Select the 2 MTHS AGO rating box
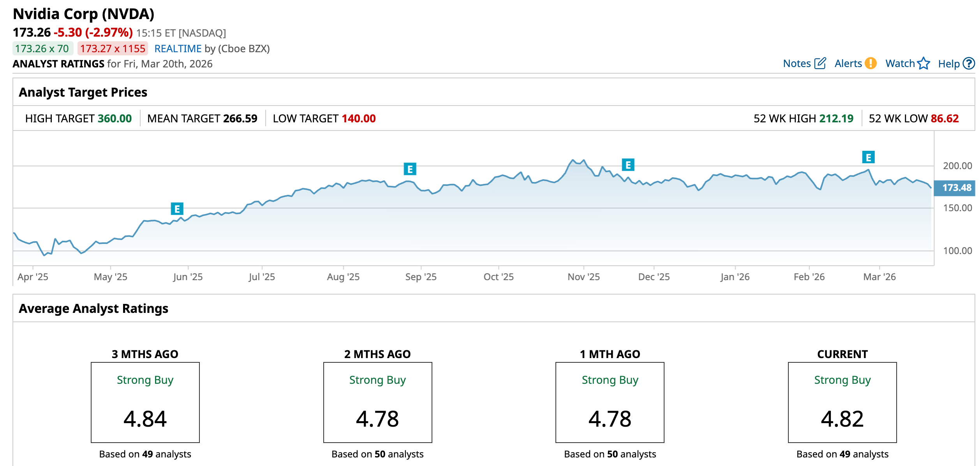 click(377, 402)
